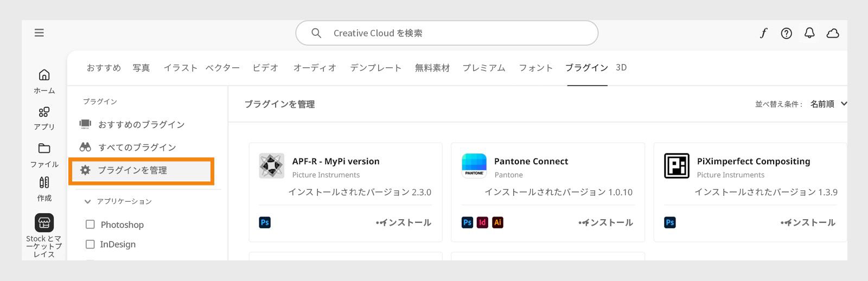This screenshot has height=281, width=868.
Task: Switch to the おすすめ tab
Action: click(x=104, y=68)
